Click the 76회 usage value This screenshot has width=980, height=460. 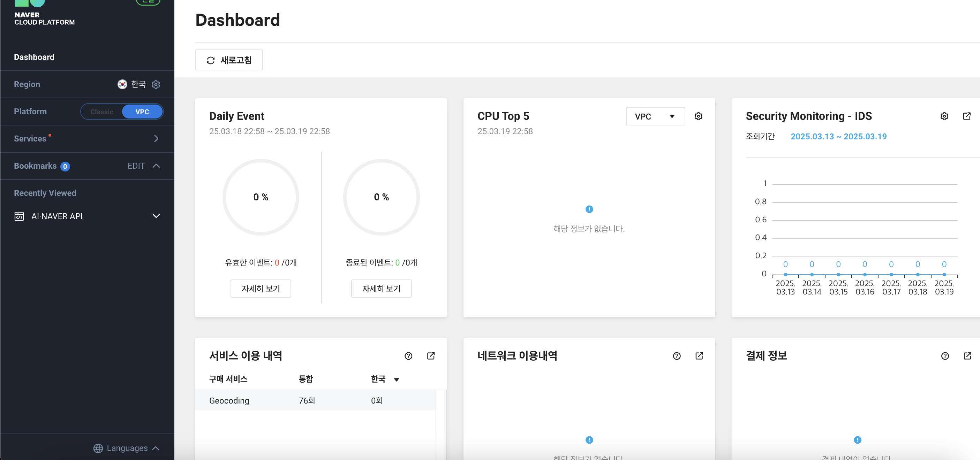click(x=307, y=401)
